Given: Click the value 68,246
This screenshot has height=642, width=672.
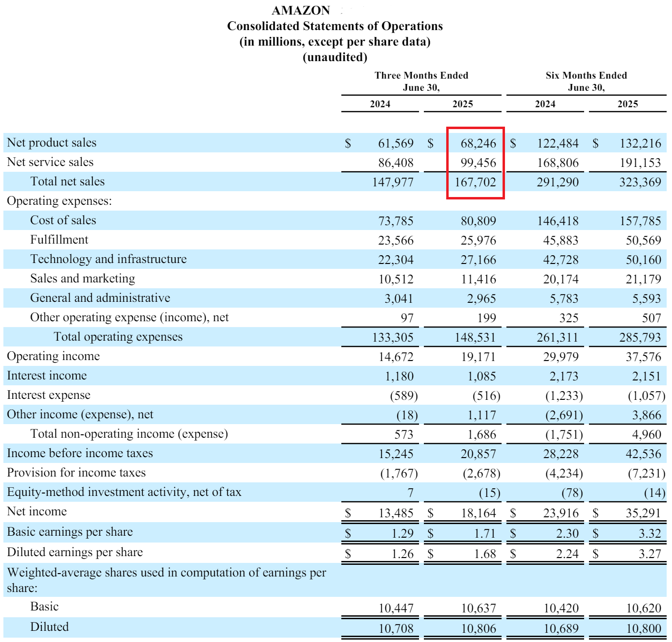Looking at the screenshot, I should click(478, 143).
